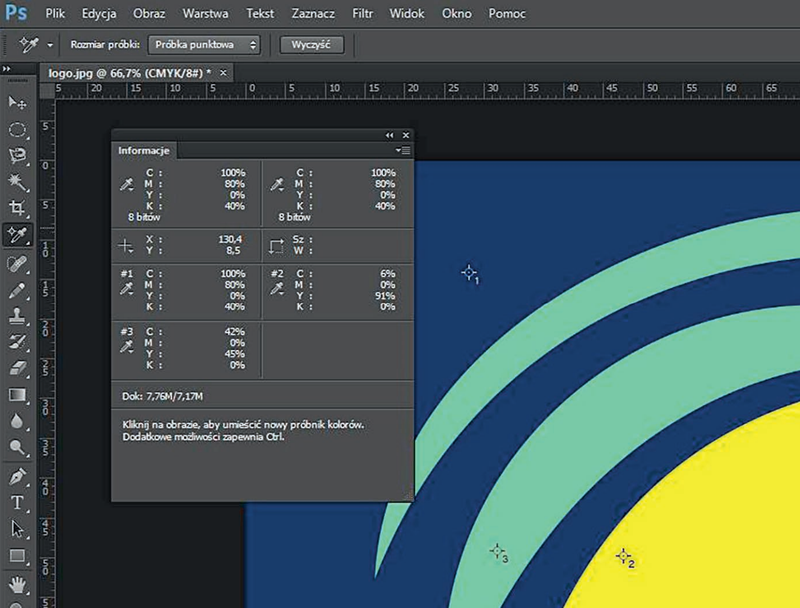
Task: Collapse the Informacje panel with double arrows
Action: (x=389, y=135)
